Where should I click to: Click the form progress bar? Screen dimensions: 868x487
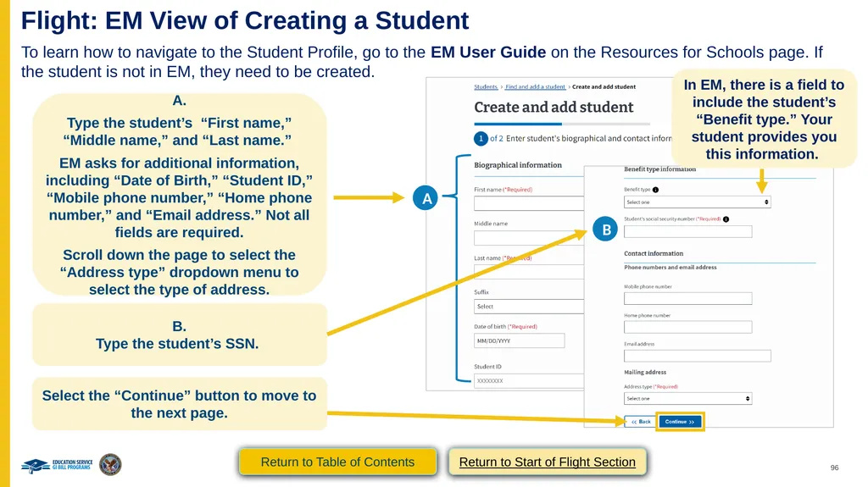(x=561, y=124)
